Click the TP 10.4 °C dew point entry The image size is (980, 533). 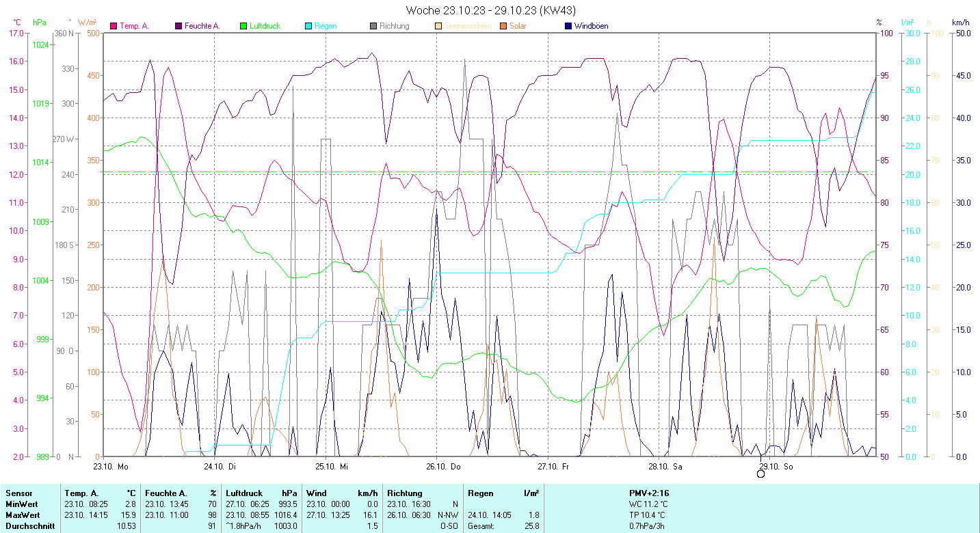[x=646, y=515]
